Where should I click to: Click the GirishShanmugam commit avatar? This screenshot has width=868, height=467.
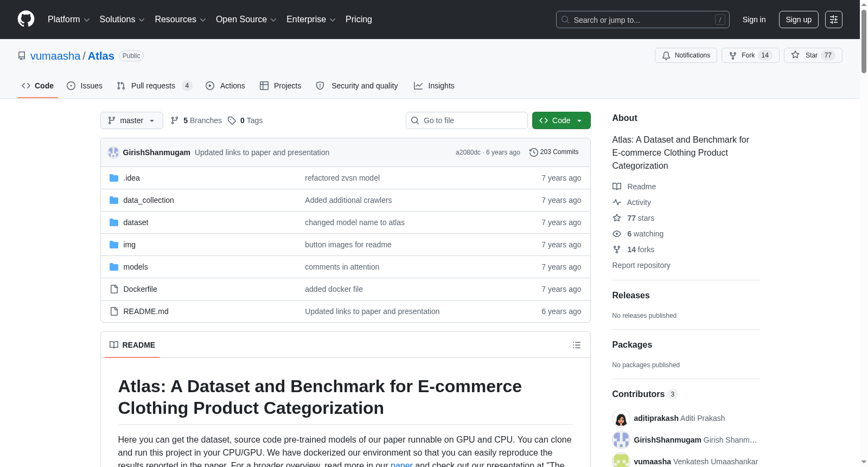113,152
